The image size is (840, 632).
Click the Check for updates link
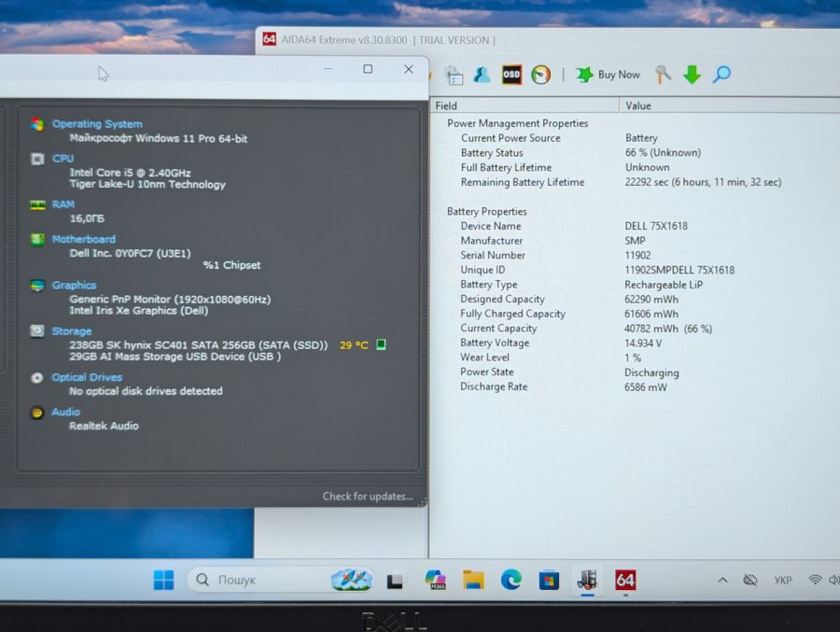point(368,497)
